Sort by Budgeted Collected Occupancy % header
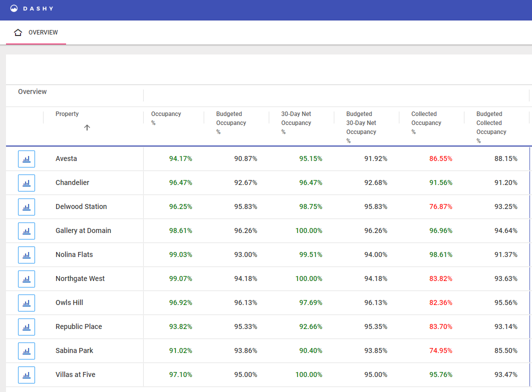This screenshot has width=532, height=392. click(x=491, y=127)
